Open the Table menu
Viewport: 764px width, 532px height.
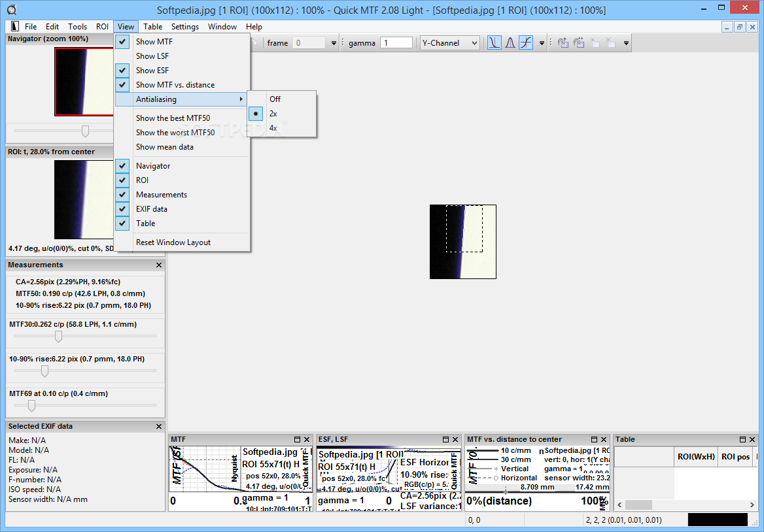click(152, 27)
